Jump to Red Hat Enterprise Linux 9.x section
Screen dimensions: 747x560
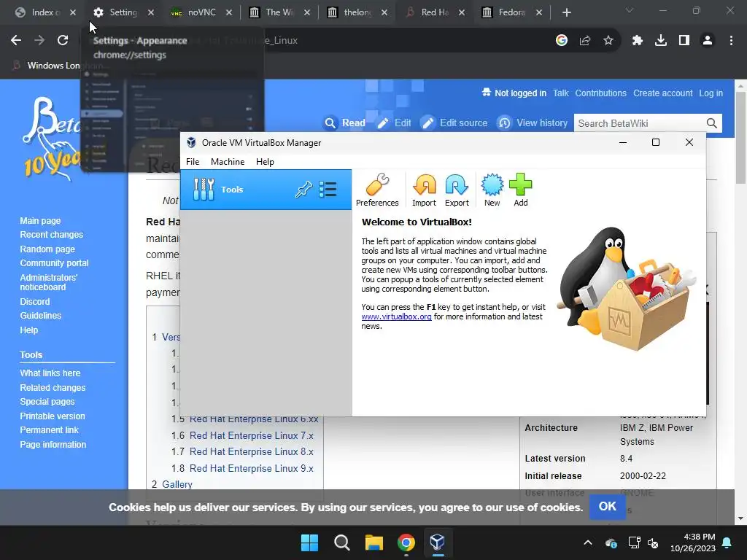(252, 469)
